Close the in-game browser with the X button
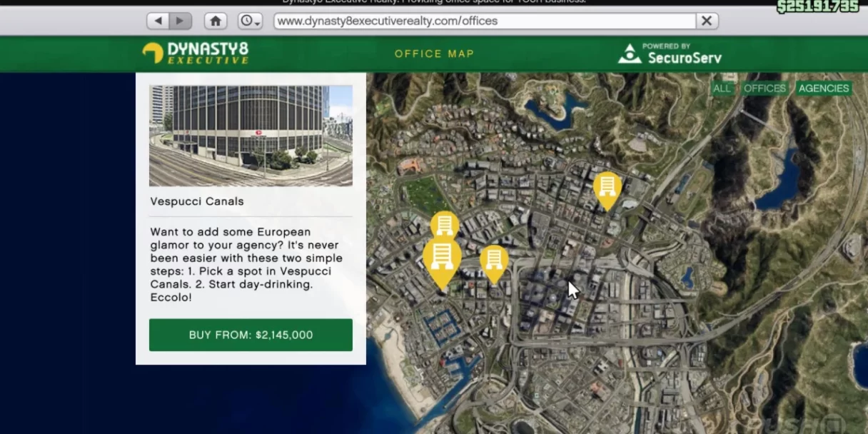Viewport: 868px width, 434px height. pyautogui.click(x=707, y=21)
